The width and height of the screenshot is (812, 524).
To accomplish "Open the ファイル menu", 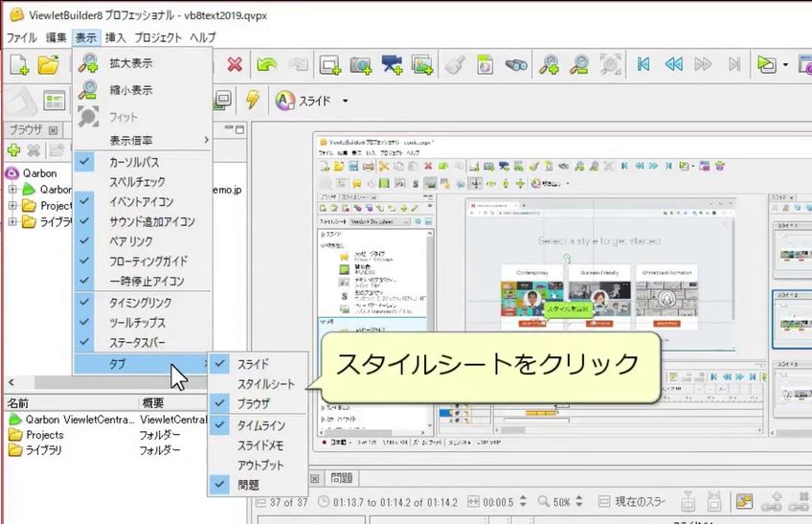I will [22, 37].
